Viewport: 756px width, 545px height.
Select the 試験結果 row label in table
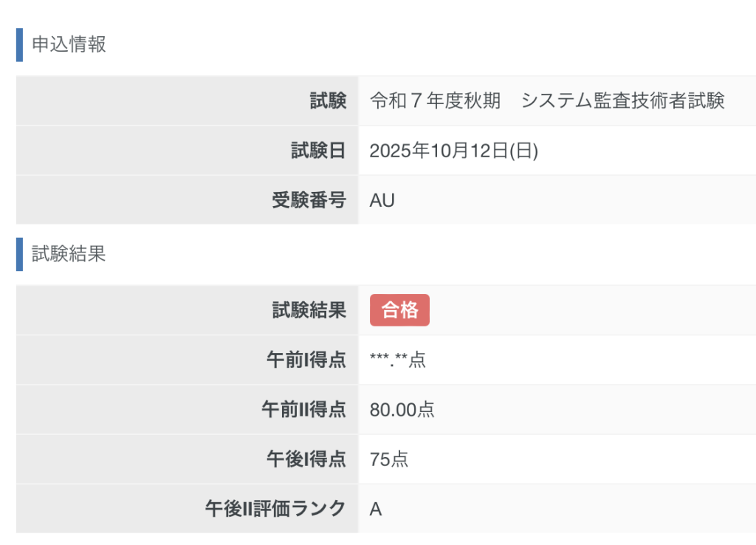coord(309,310)
